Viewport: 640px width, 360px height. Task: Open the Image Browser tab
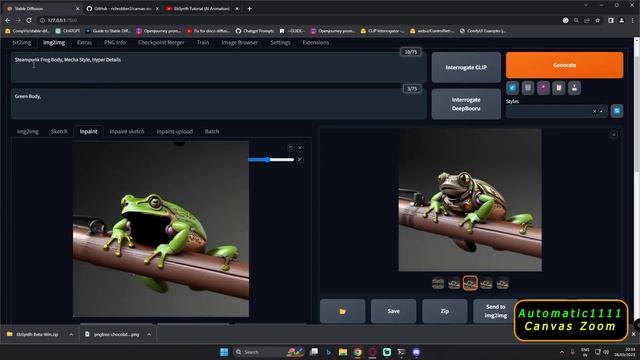240,42
